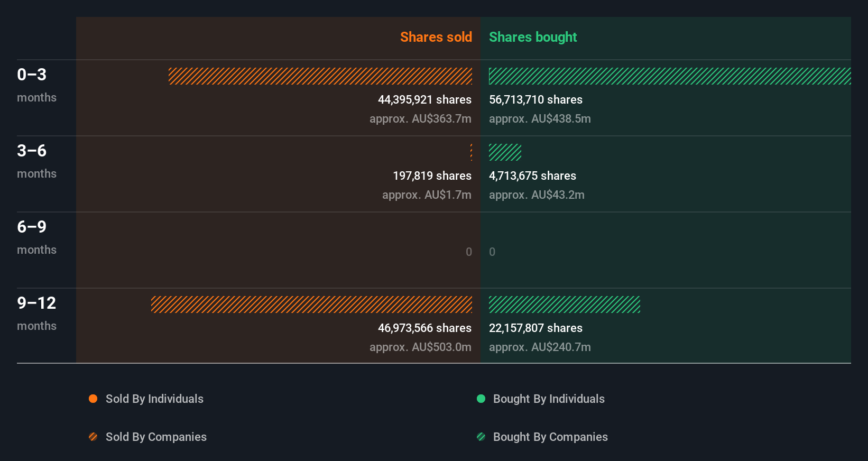This screenshot has width=868, height=461.
Task: Click approx. AU$240.7m text
Action: click(540, 347)
